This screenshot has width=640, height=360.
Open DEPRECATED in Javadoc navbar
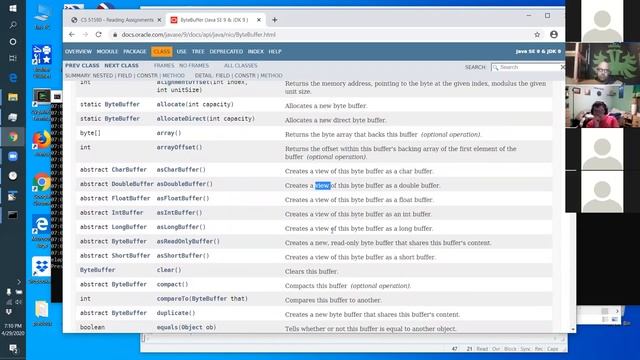click(226, 51)
